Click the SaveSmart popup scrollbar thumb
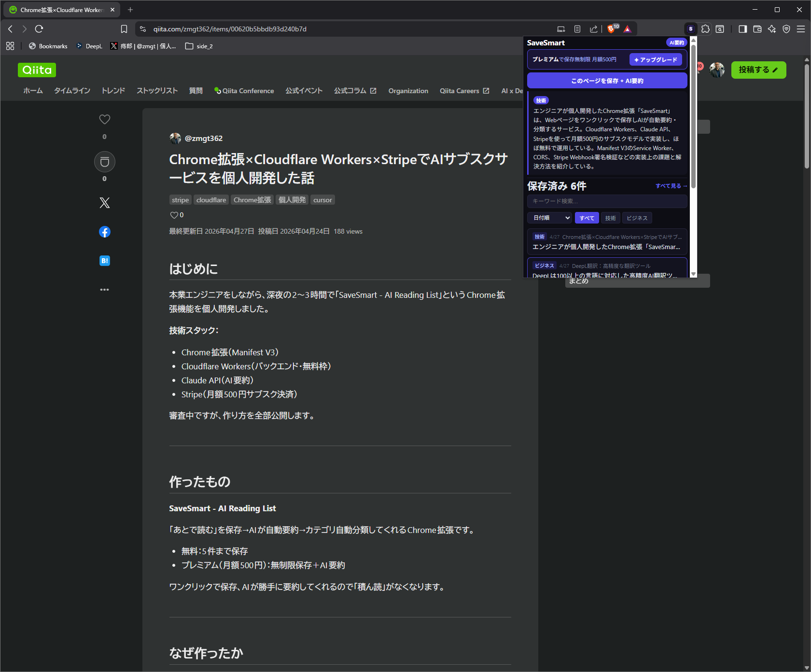Screen dimensions: 811x672 (x=693, y=116)
